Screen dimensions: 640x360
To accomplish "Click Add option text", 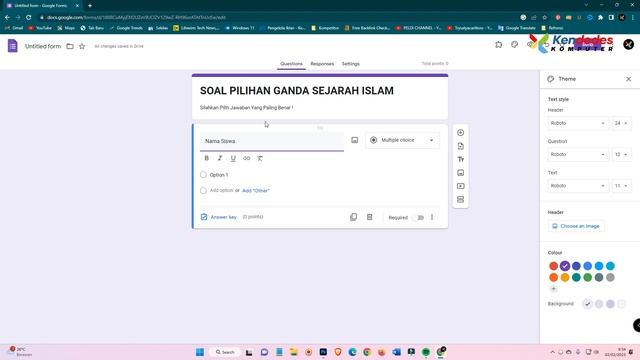I will tap(221, 191).
